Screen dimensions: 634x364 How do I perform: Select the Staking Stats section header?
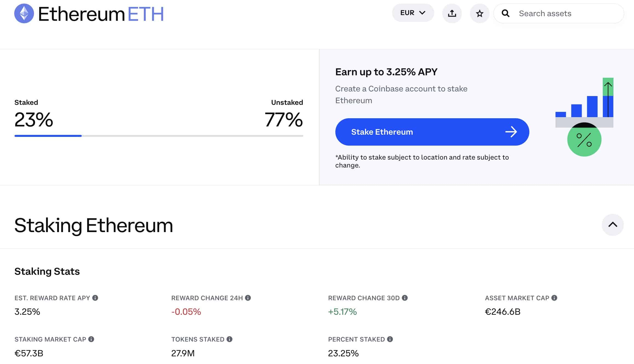pyautogui.click(x=47, y=271)
